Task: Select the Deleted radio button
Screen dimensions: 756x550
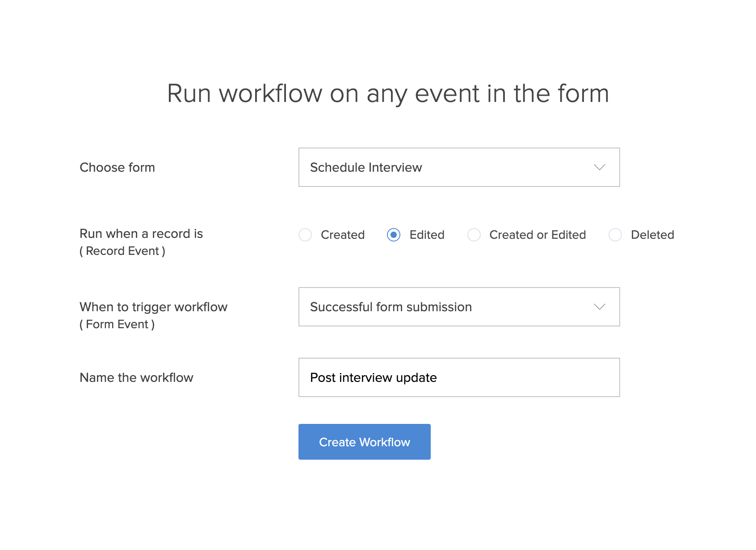Action: click(x=615, y=235)
